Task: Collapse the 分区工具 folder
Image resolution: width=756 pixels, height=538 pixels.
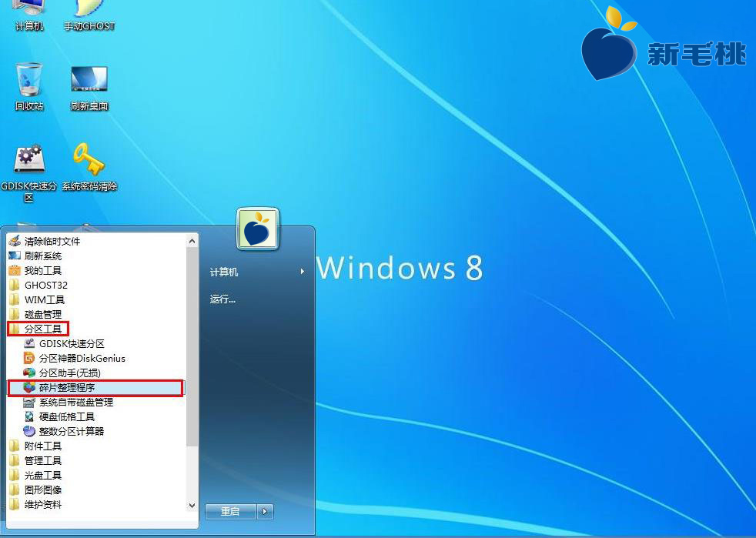Action: point(96,329)
